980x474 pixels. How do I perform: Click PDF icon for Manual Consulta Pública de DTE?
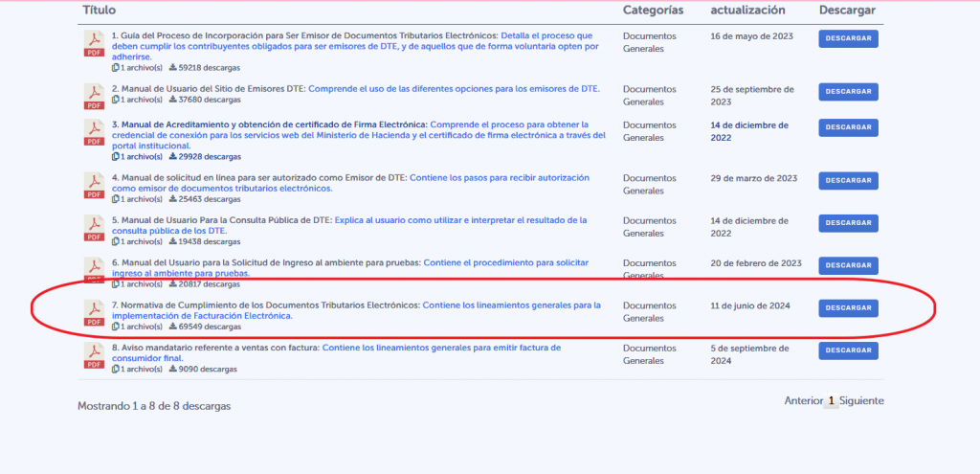coord(95,227)
